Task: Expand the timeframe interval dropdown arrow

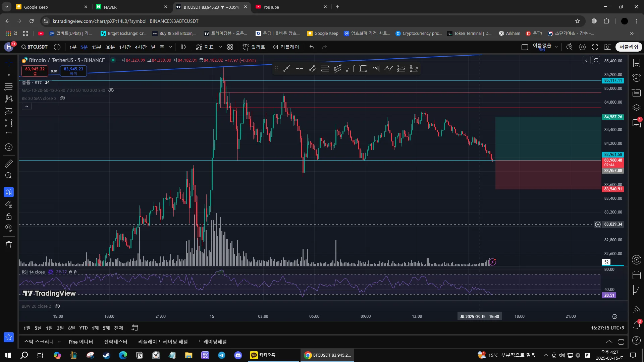Action: 170,47
